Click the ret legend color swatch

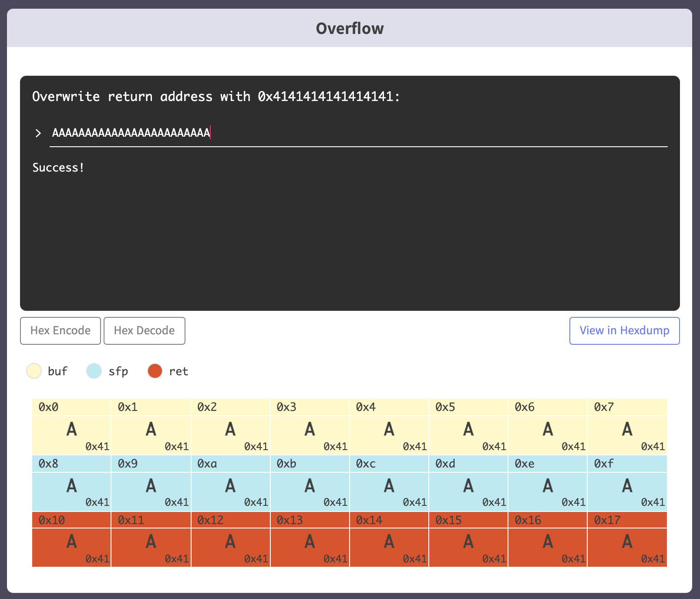tap(155, 371)
